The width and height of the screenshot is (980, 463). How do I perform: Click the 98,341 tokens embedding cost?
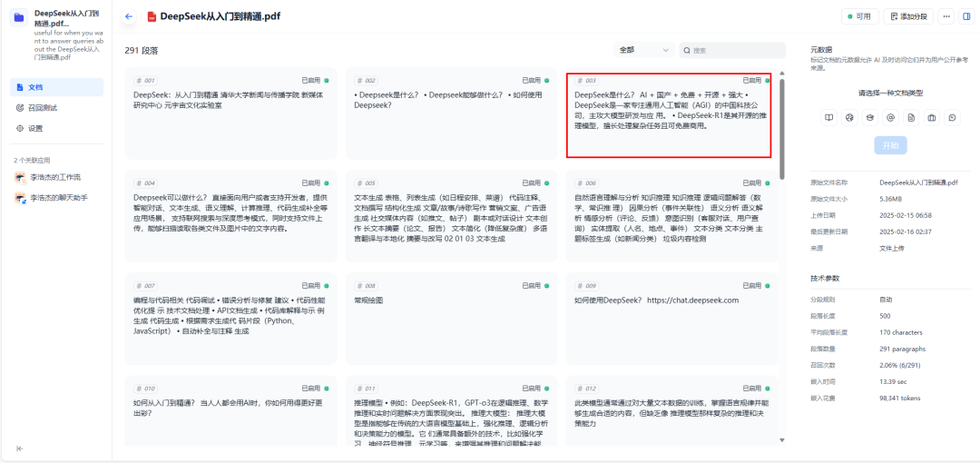click(900, 398)
